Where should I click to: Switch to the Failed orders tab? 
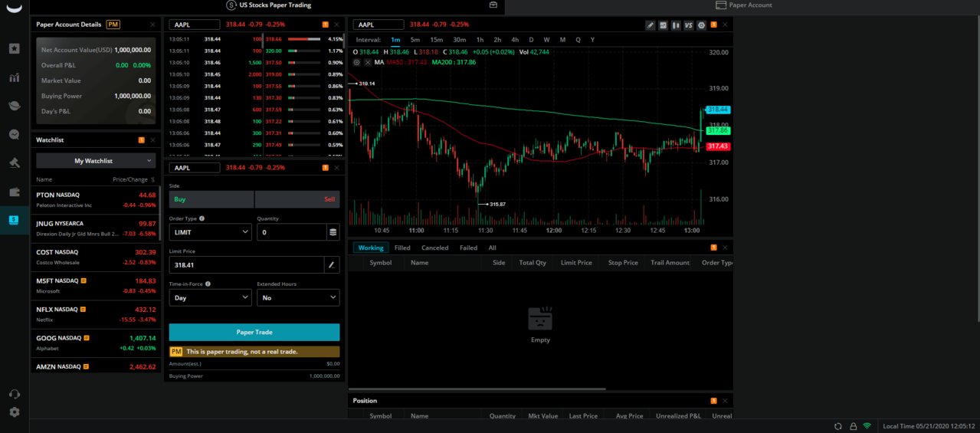(469, 248)
